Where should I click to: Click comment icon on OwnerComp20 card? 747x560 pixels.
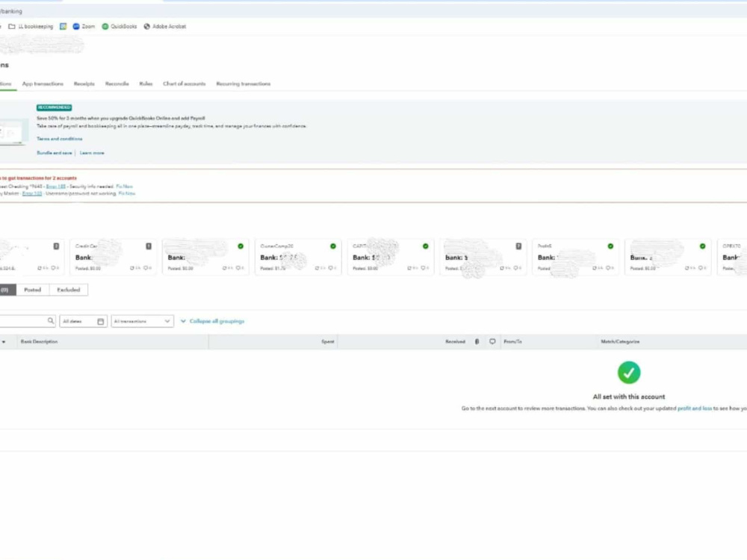pos(332,268)
